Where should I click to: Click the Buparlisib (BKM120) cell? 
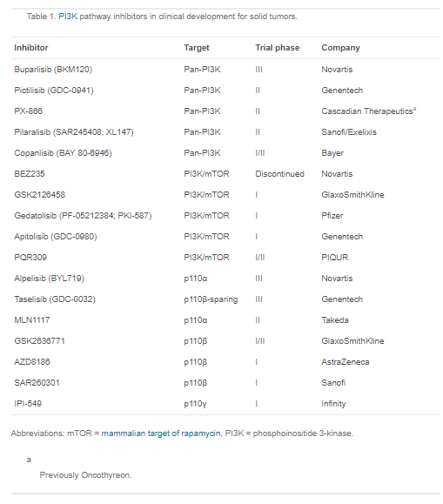click(x=53, y=70)
